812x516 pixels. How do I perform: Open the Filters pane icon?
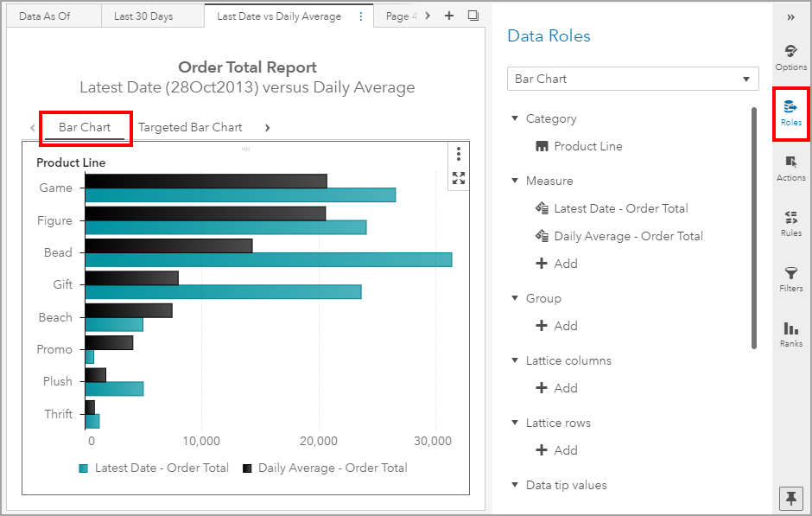click(790, 277)
